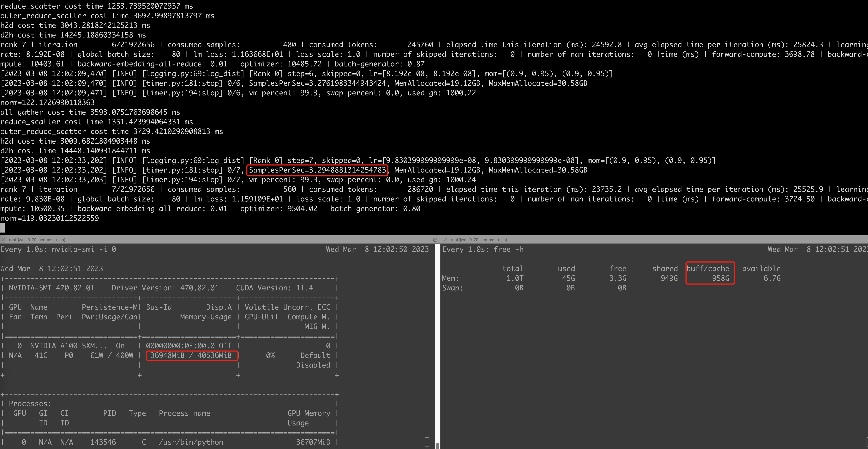Image resolution: width=868 pixels, height=449 pixels.
Task: Click process GPU memory '36707MiB'
Action: [313, 442]
